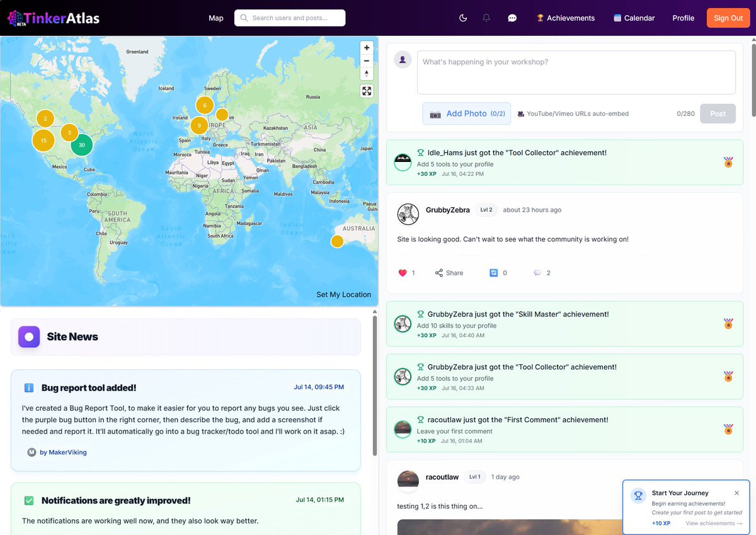Click the Site News panel scrollbar
Image resolution: width=756 pixels, height=535 pixels.
pos(375,386)
